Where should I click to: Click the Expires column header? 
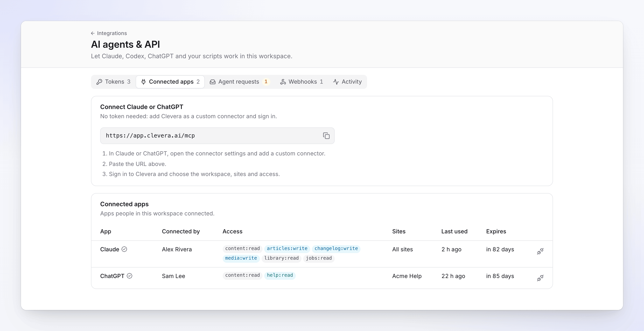pos(496,231)
